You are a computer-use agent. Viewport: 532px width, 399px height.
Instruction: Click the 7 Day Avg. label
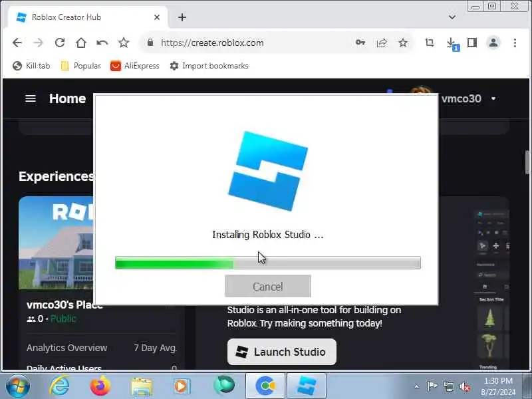coord(156,348)
